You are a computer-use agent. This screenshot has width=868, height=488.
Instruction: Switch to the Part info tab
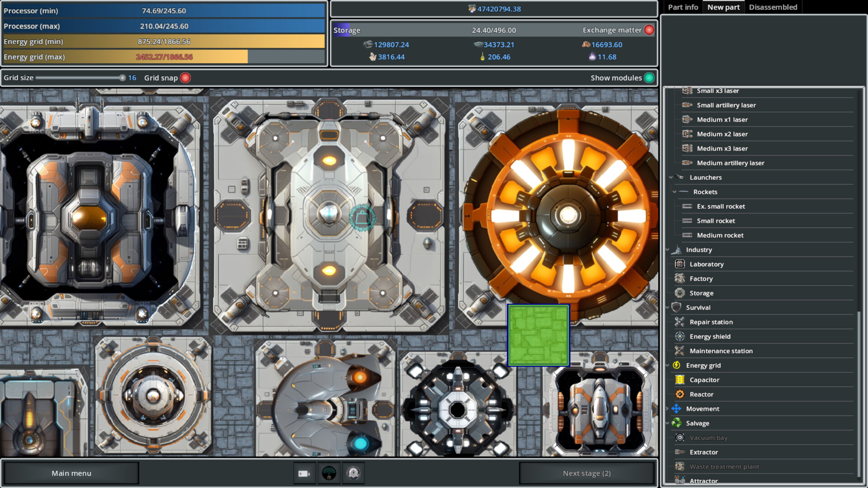(683, 7)
